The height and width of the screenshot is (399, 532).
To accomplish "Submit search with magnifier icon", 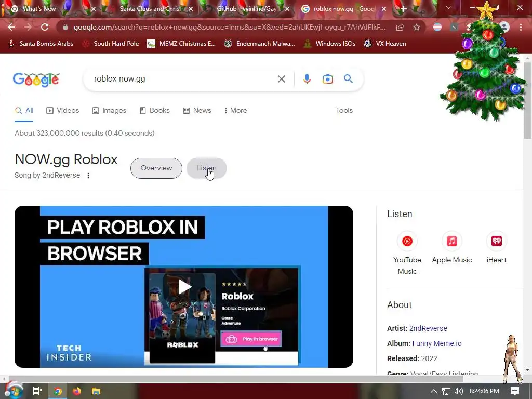I will point(348,79).
